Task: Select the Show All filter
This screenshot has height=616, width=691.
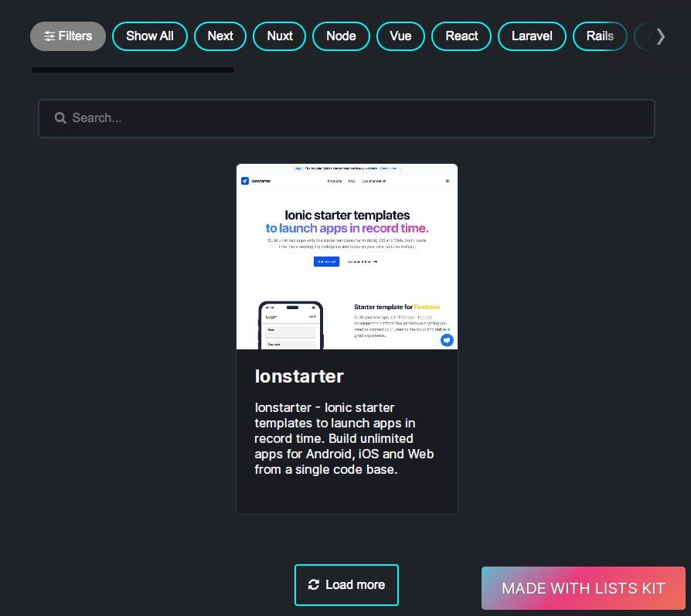Action: click(150, 36)
